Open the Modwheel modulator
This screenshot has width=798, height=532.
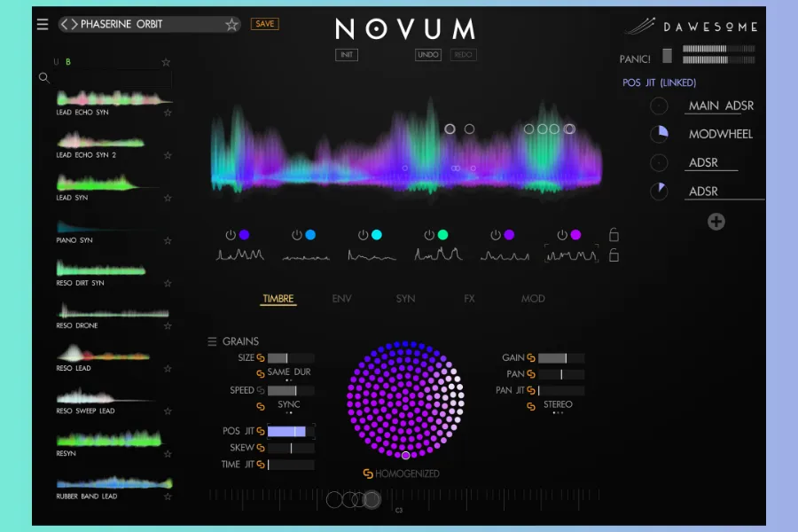720,135
